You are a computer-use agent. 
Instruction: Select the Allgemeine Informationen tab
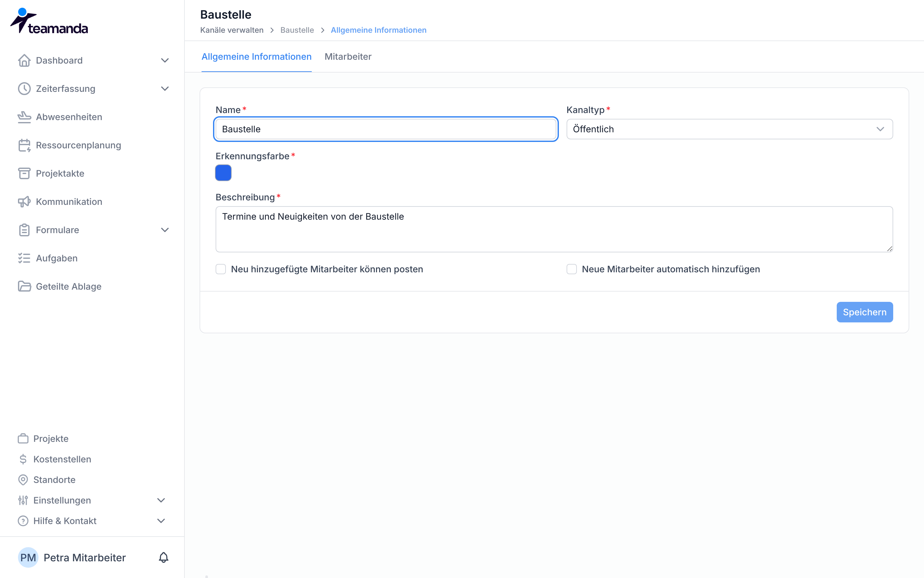256,57
